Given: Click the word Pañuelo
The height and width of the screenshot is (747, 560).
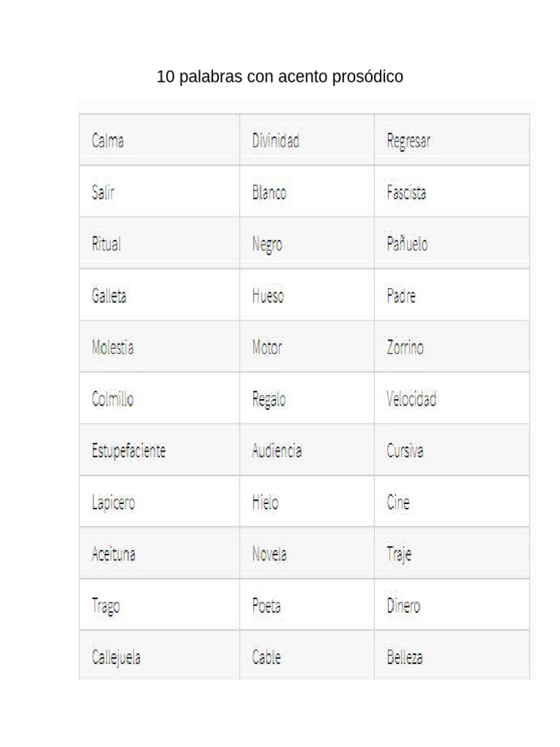Looking at the screenshot, I should tap(407, 244).
